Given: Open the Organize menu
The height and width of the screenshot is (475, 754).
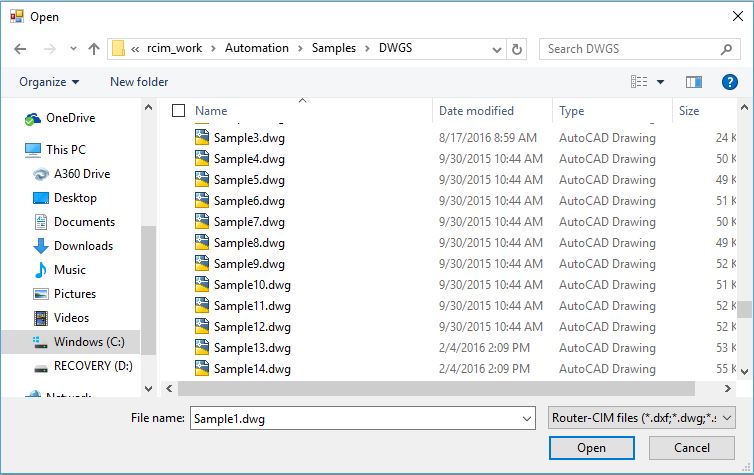Looking at the screenshot, I should (49, 82).
